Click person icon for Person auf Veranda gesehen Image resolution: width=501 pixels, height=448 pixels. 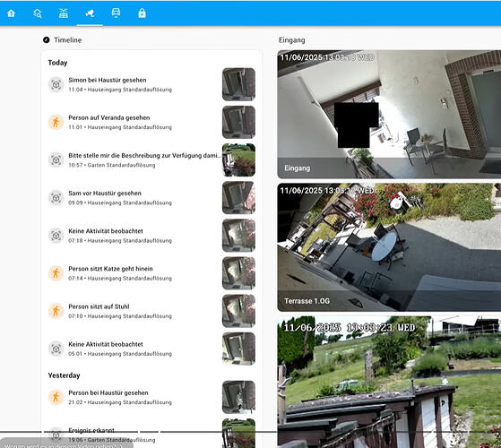click(56, 122)
